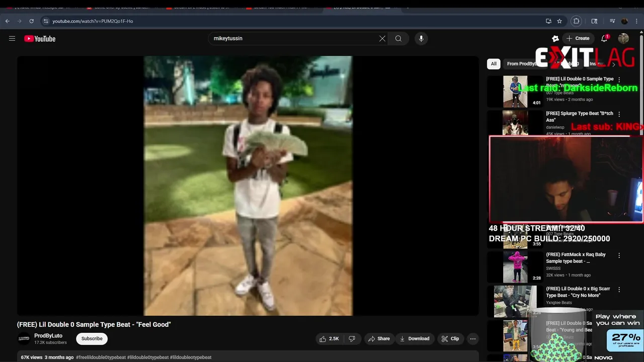The height and width of the screenshot is (362, 644).
Task: Open the browser extensions puzzle icon
Action: (x=577, y=21)
